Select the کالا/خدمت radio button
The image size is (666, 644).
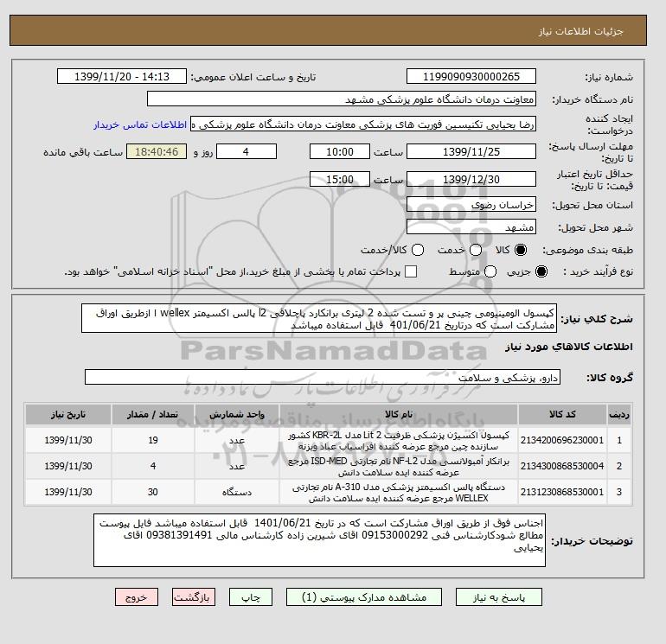pyautogui.click(x=418, y=250)
